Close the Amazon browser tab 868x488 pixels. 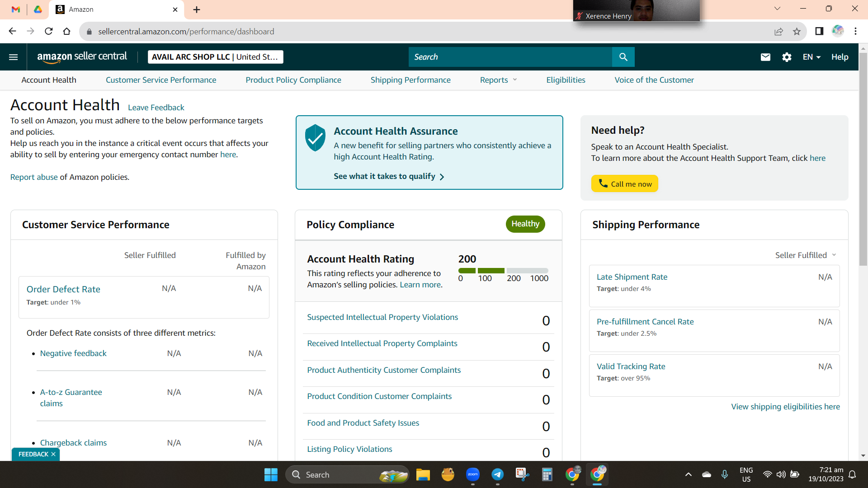point(175,9)
